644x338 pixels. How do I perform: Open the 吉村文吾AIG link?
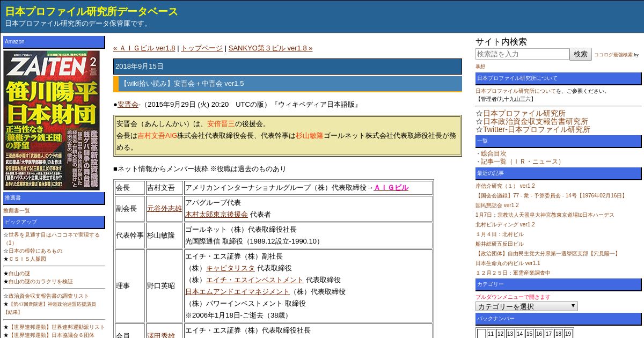157,135
